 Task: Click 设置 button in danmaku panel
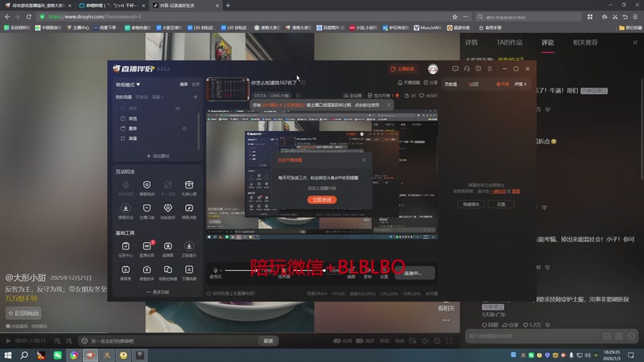(x=501, y=204)
